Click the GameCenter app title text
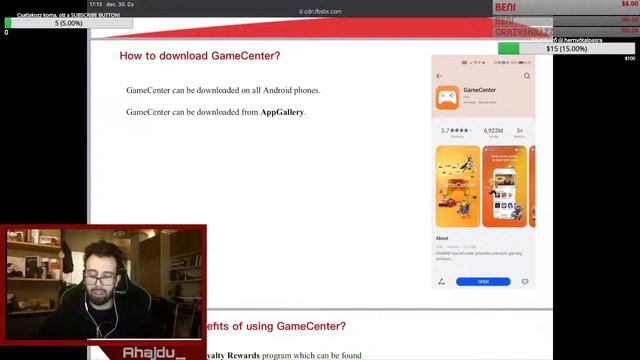 tap(480, 90)
